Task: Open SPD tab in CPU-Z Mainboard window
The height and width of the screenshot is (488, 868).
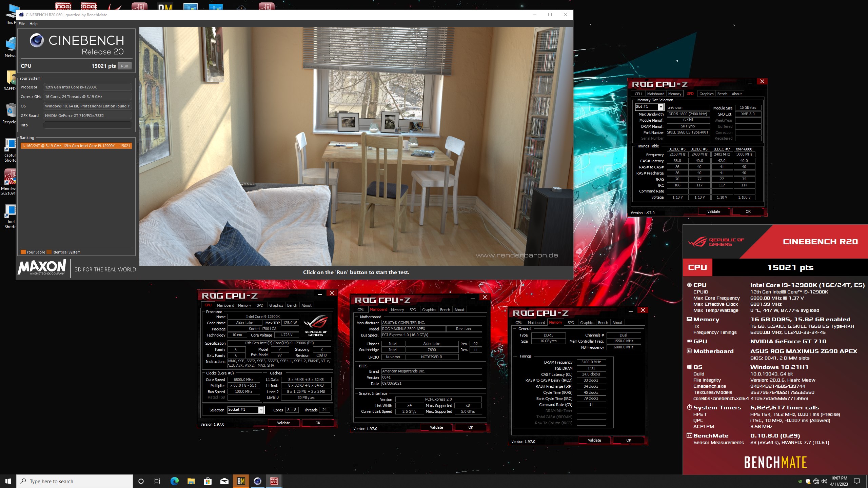Action: tap(413, 310)
